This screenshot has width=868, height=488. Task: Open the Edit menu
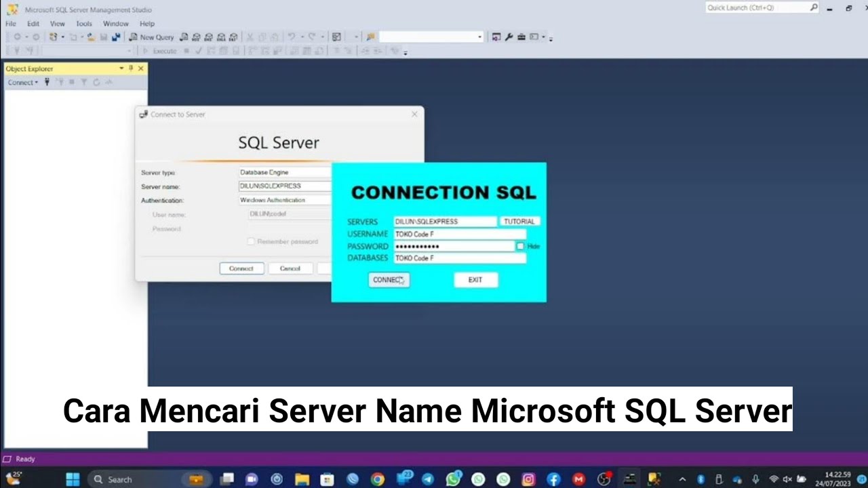click(33, 24)
